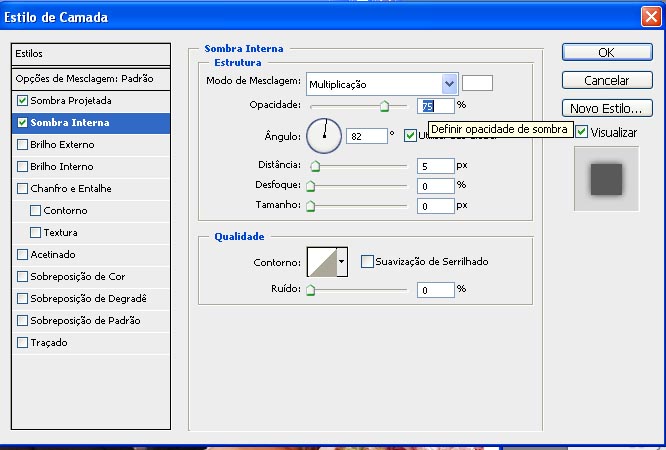This screenshot has width=666, height=450.
Task: Expand the Contorno curve picker arrow
Action: click(x=342, y=262)
